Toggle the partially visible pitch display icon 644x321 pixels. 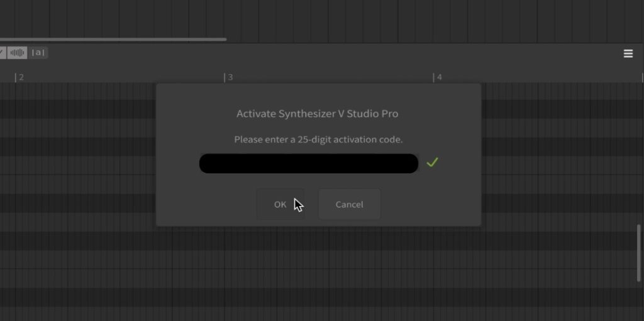[x=3, y=53]
